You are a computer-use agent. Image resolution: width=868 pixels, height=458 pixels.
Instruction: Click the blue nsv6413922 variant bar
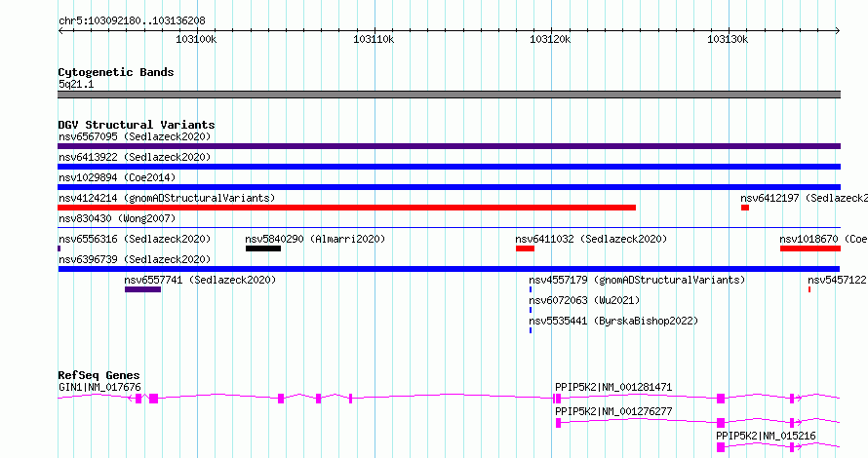(449, 167)
